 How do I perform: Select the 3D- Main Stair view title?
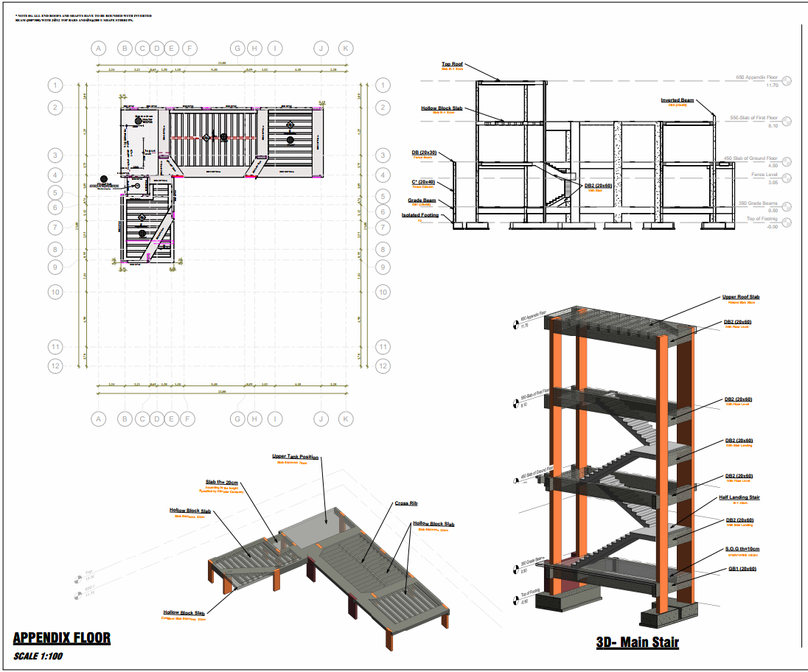[637, 643]
